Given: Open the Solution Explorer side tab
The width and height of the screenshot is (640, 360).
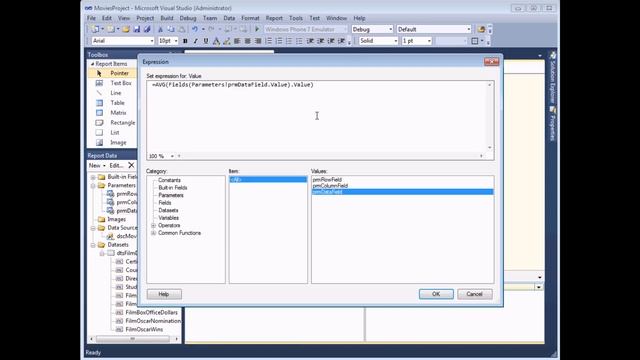Looking at the screenshot, I should (x=553, y=78).
